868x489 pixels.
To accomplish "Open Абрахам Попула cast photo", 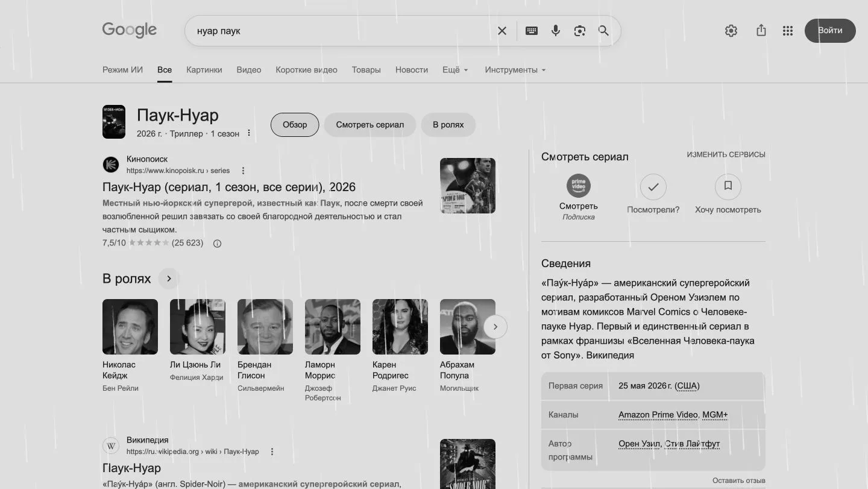I will tap(468, 327).
